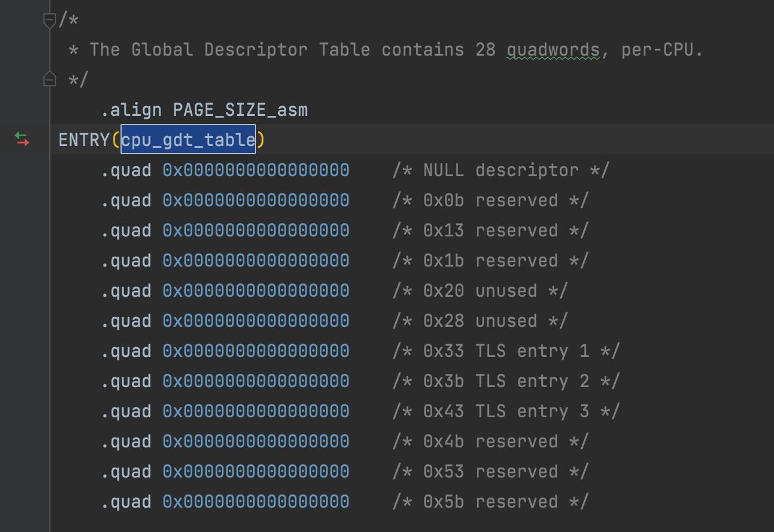
Task: Click the word quadwords with squiggly underline
Action: pyautogui.click(x=553, y=50)
